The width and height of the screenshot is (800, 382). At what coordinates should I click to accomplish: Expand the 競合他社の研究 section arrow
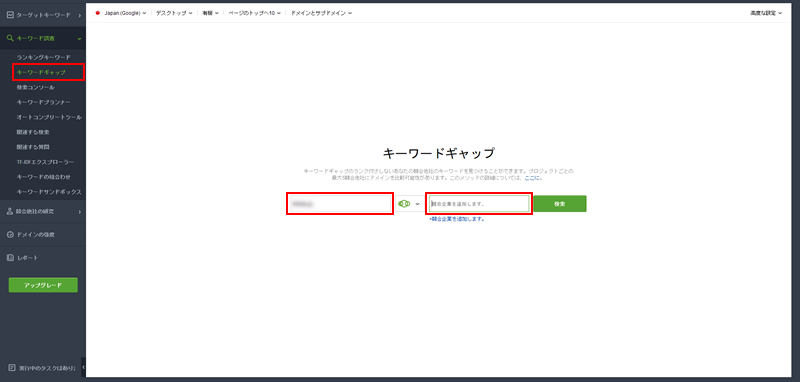(x=80, y=212)
